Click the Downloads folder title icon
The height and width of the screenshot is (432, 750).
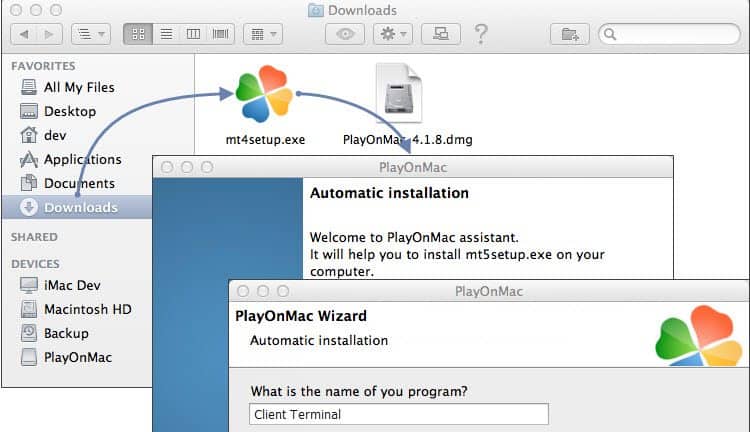coord(316,10)
